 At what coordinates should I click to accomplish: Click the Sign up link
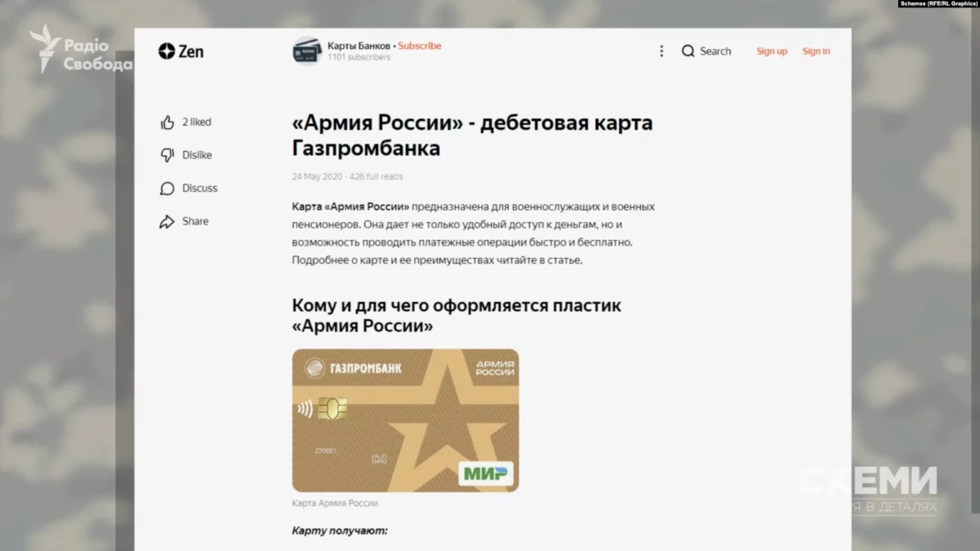pos(772,51)
